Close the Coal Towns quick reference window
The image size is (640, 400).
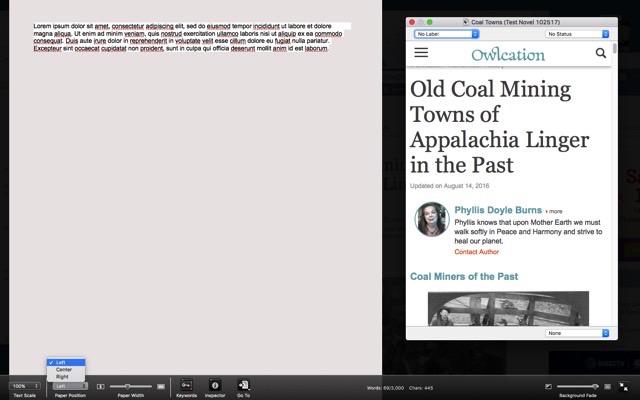click(x=412, y=22)
